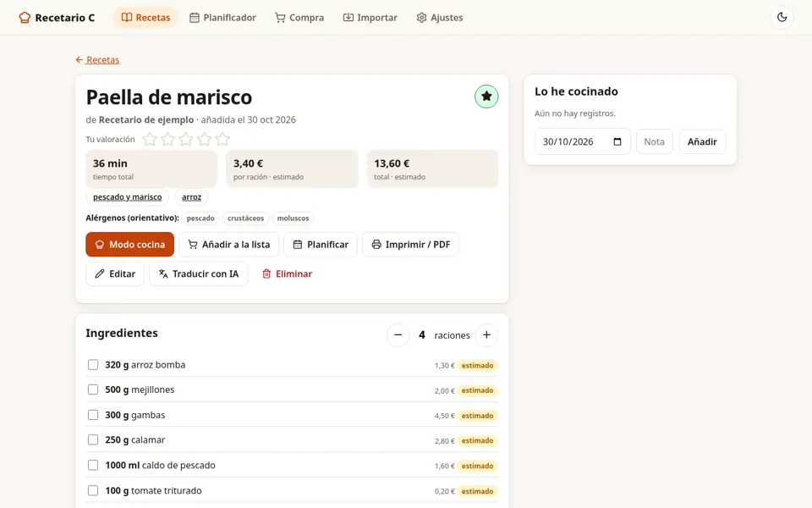Open Importar tab

(370, 18)
